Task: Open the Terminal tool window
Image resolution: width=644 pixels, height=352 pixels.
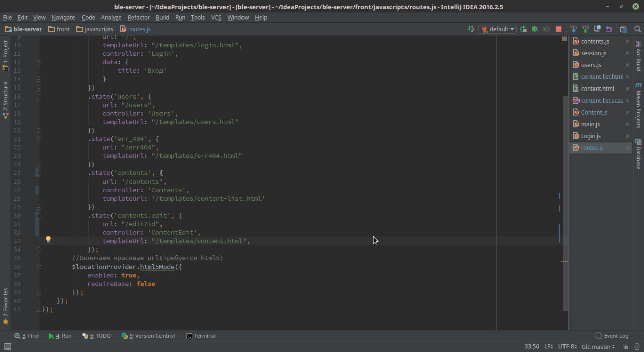Action: click(201, 336)
